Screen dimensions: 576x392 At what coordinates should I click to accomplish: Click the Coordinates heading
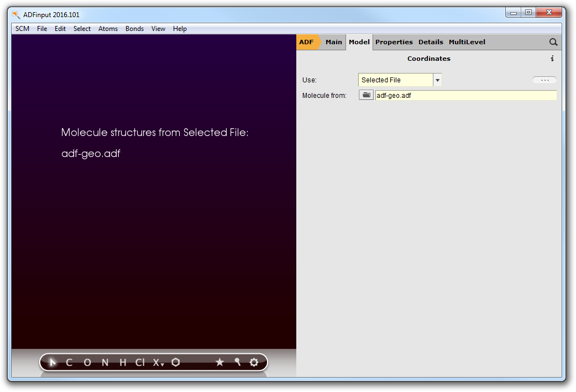click(x=429, y=59)
